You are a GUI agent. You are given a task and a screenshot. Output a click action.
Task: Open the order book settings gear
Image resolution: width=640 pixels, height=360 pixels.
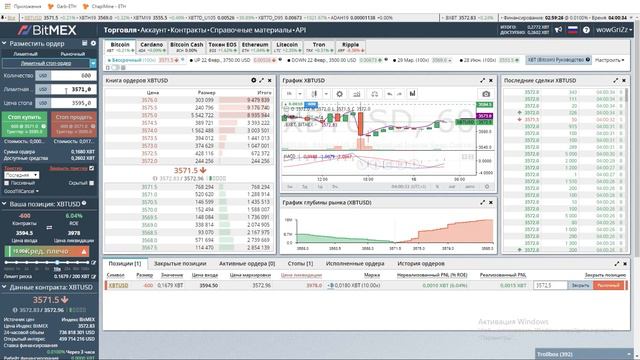[x=253, y=80]
